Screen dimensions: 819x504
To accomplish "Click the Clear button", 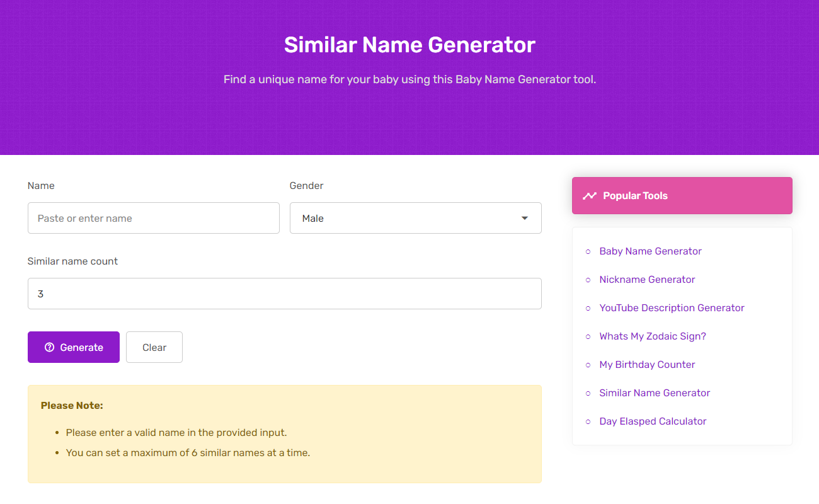I will 154,347.
